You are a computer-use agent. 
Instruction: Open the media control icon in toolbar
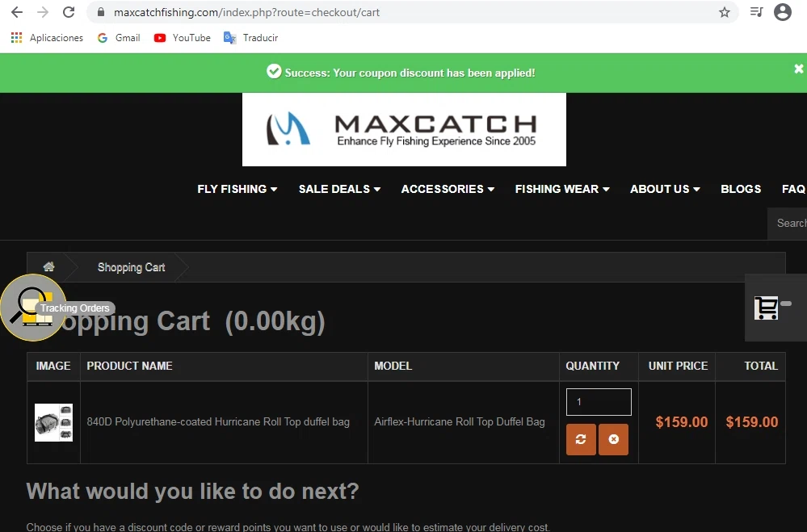[x=756, y=12]
